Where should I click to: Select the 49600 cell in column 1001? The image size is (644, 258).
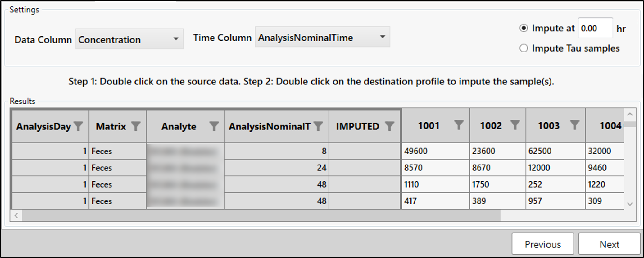coord(435,151)
